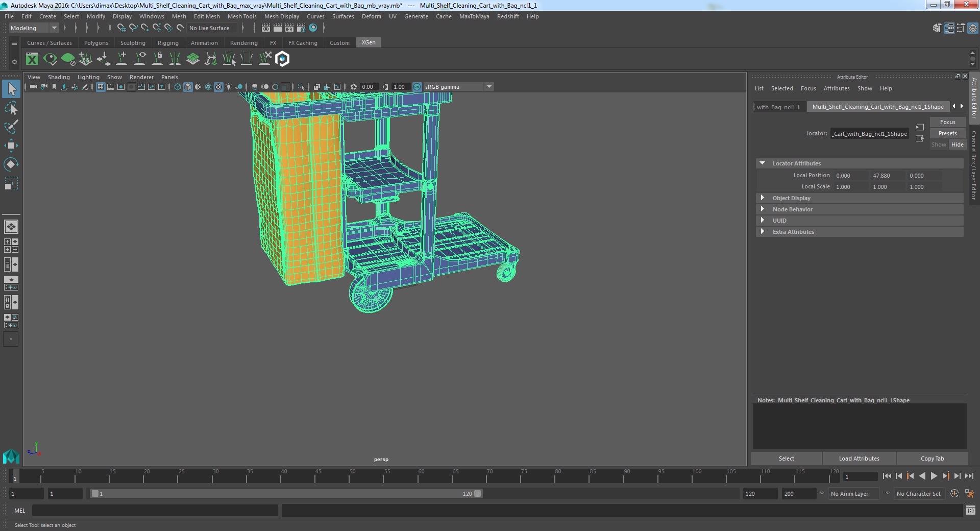The width and height of the screenshot is (980, 531).
Task: Click XGen guide lock shelf icon
Action: click(x=157, y=59)
